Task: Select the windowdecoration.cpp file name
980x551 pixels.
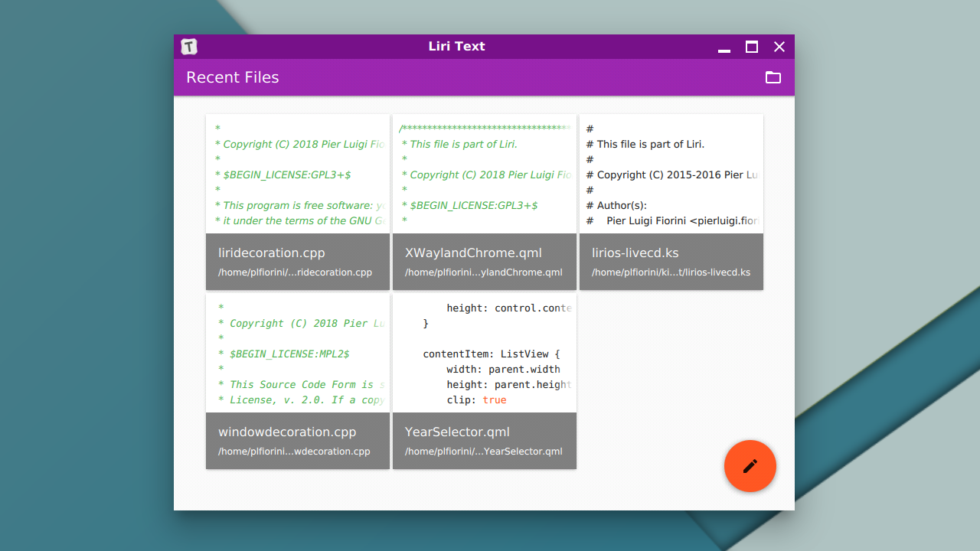Action: (x=287, y=432)
